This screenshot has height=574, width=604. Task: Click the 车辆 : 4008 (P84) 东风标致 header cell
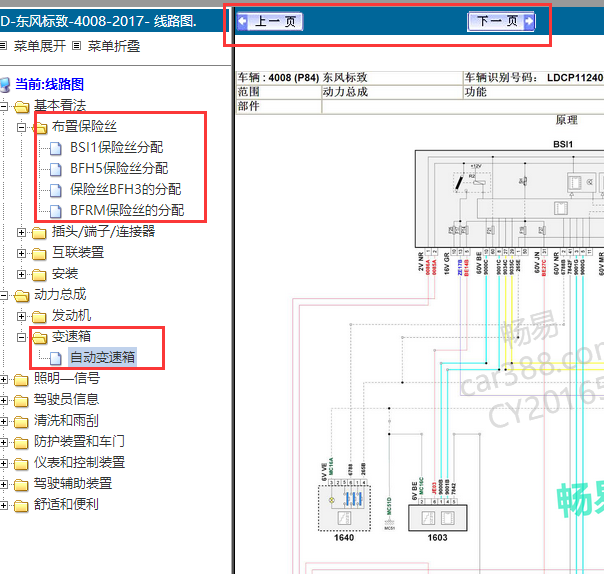[350, 78]
